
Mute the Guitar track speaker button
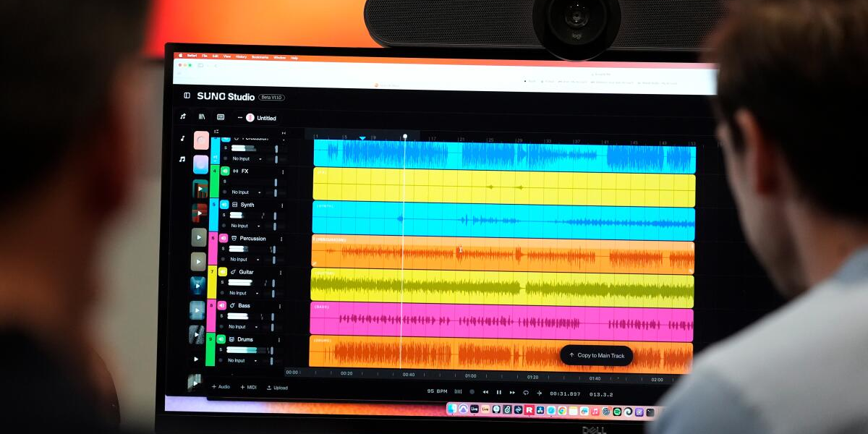coord(223,272)
